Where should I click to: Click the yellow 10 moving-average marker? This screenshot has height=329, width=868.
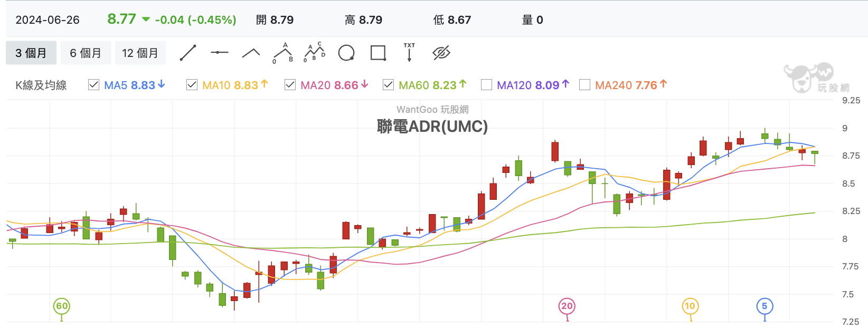(x=690, y=306)
